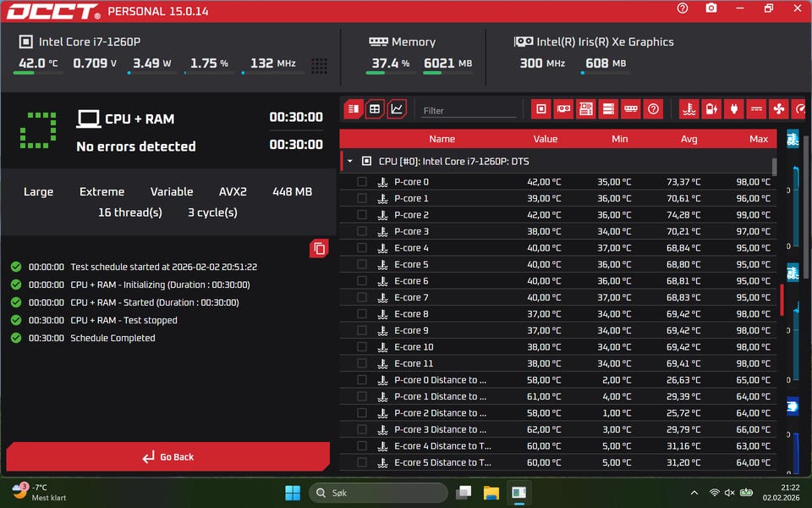Toggle the CPU sensor filter icon
Image resolution: width=812 pixels, height=508 pixels.
point(541,109)
